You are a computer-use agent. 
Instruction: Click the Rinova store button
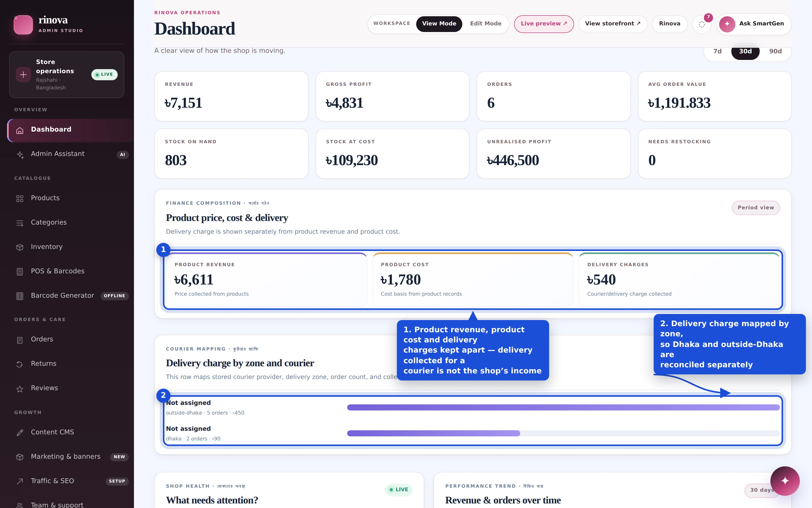(x=669, y=24)
